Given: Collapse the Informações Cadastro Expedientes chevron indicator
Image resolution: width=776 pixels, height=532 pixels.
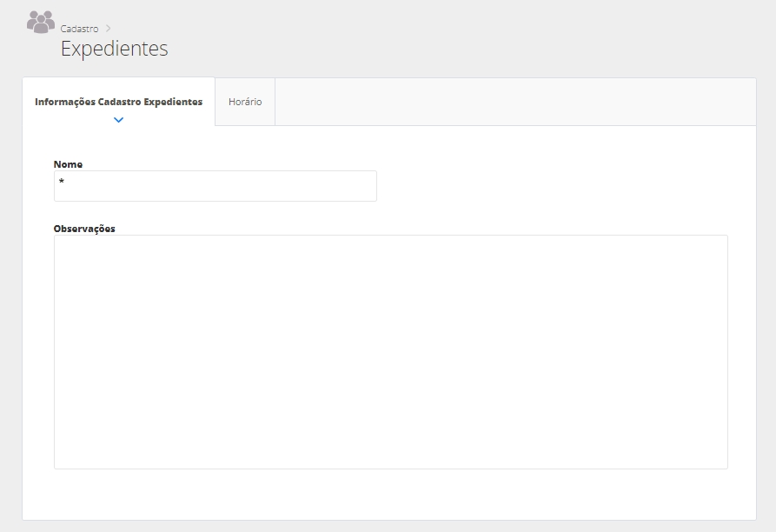Looking at the screenshot, I should coord(119,120).
